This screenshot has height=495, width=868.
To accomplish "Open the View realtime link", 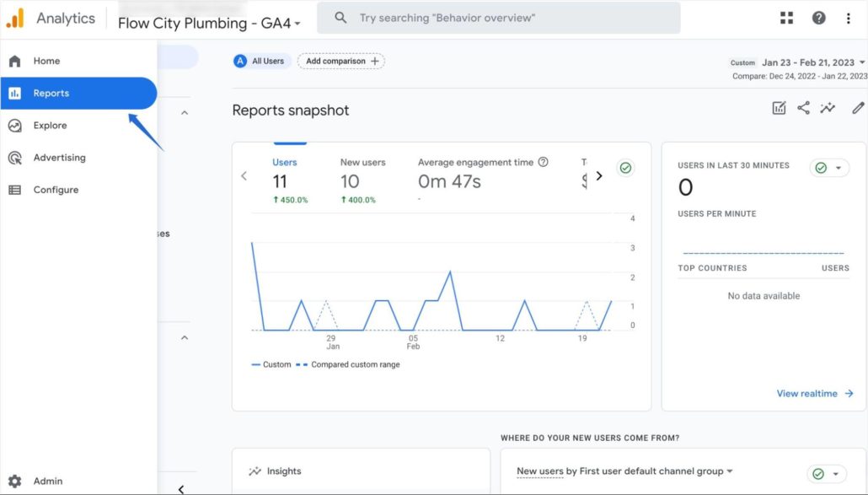I will point(815,394).
